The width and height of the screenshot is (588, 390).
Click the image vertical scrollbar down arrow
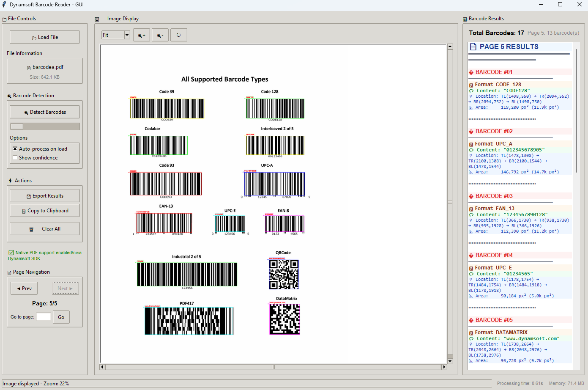450,361
